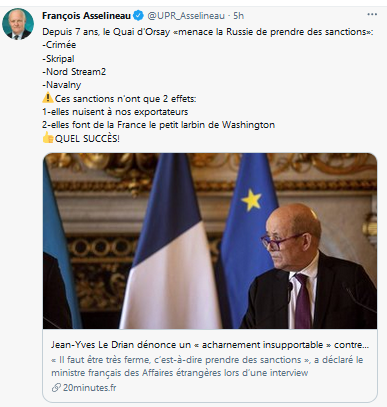Open the @UPR_Asselineau handle
Viewport: 387px width, 407px height.
(186, 16)
